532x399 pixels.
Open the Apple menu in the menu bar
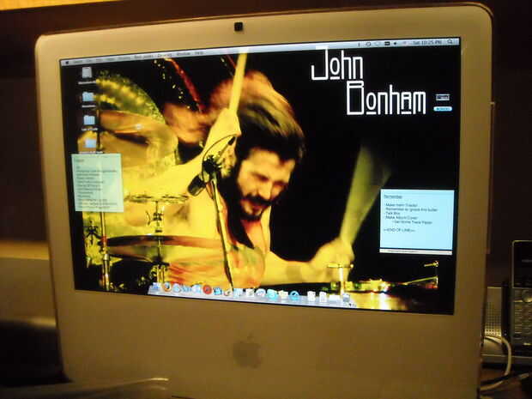(x=68, y=62)
